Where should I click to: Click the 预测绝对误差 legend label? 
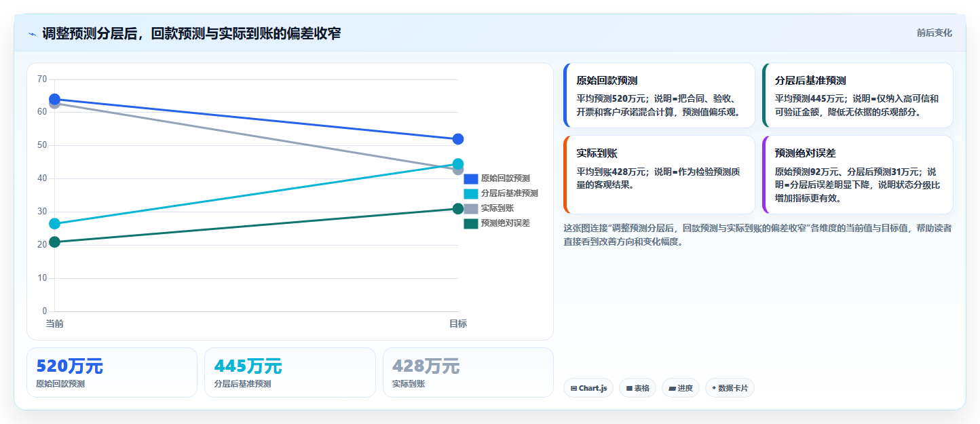pos(506,224)
